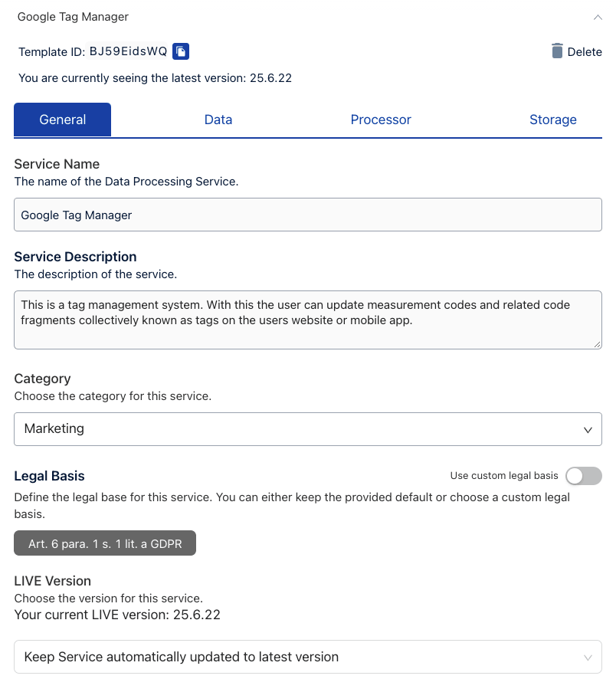
Task: Open the Category dropdown showing Marketing
Action: tap(306, 429)
